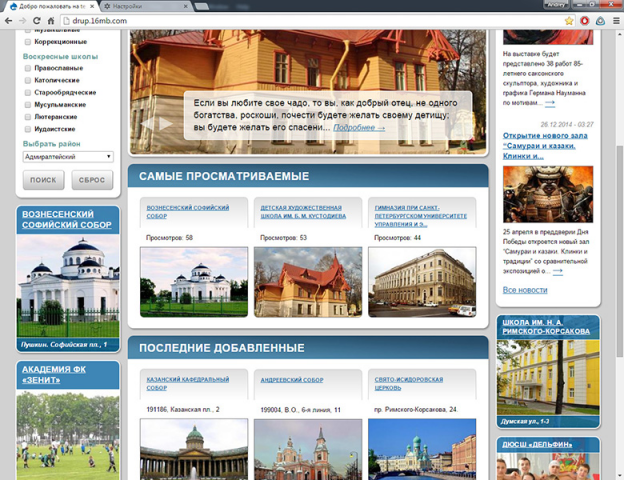Open the red Opera-style extension icon
The height and width of the screenshot is (480, 624).
coord(584,21)
